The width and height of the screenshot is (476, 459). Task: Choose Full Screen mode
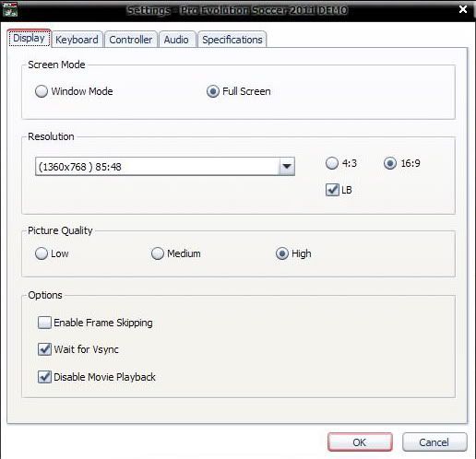click(213, 91)
